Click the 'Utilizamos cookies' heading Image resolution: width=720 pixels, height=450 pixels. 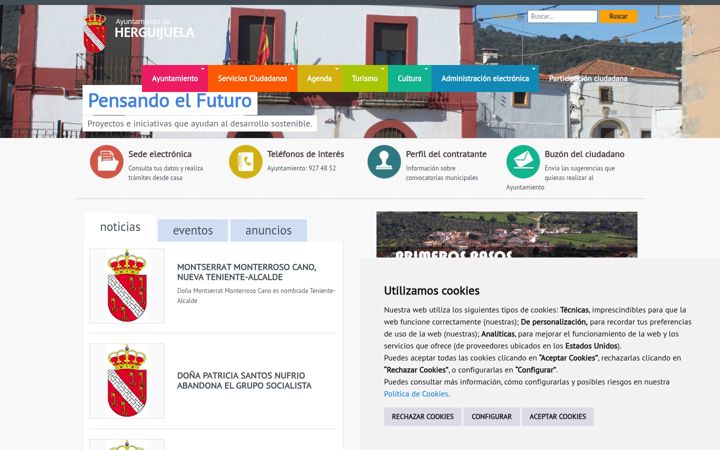pos(432,291)
